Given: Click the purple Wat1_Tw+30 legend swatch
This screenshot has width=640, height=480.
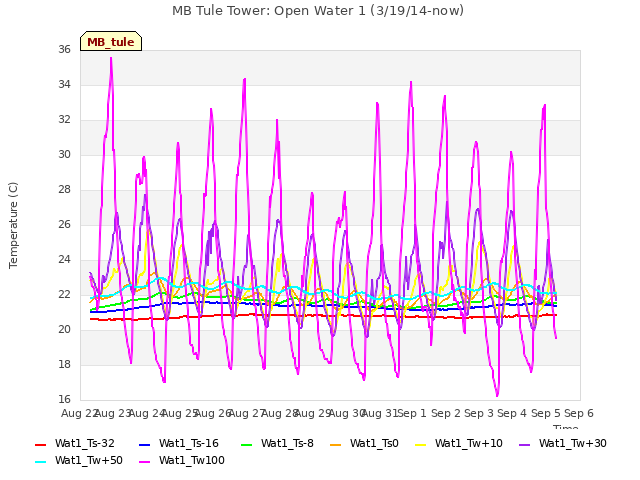Looking at the screenshot, I should (x=524, y=444).
